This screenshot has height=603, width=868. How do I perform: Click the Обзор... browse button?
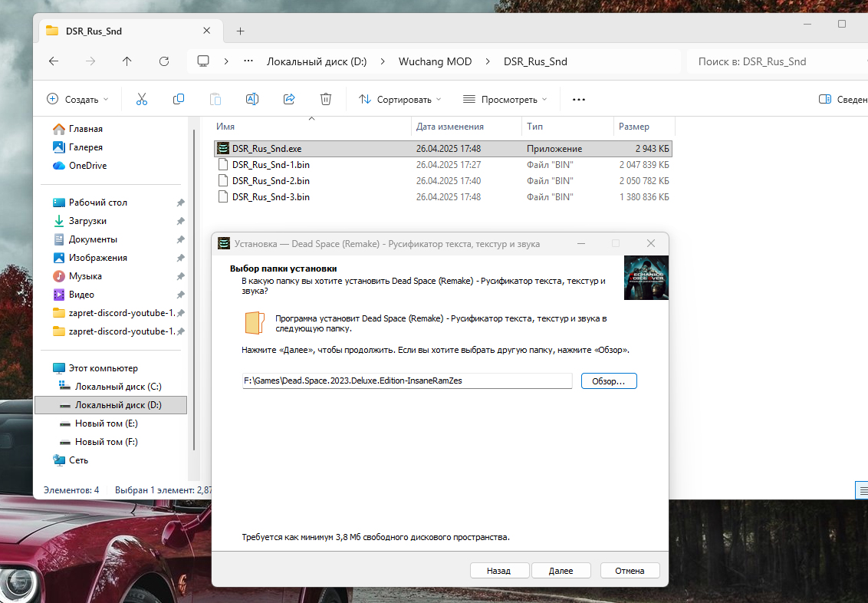pyautogui.click(x=609, y=381)
